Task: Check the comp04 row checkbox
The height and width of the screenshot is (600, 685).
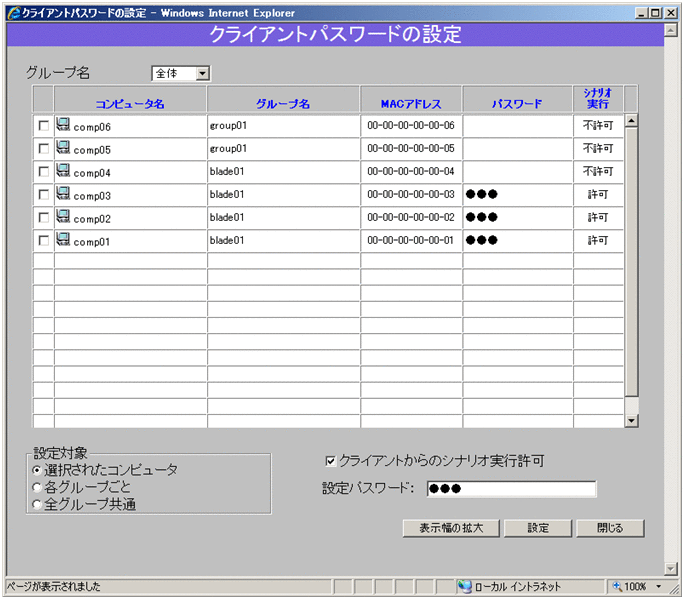Action: (x=44, y=171)
